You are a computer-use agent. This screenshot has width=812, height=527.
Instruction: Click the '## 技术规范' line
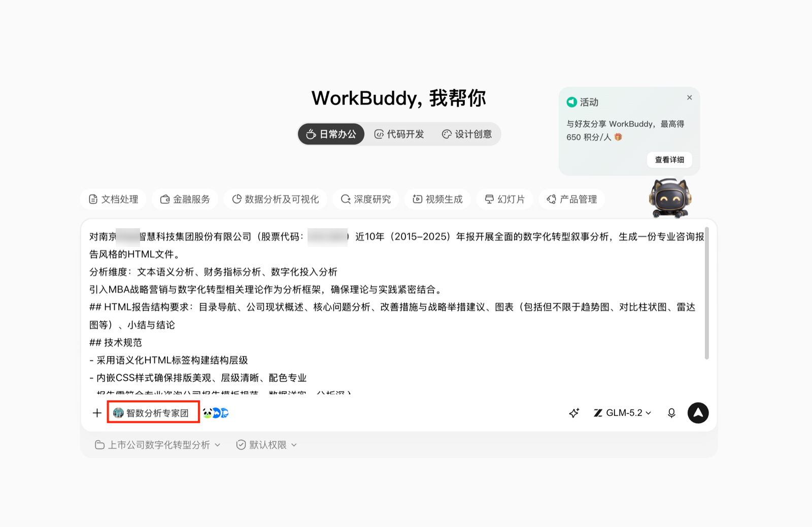[x=116, y=342]
